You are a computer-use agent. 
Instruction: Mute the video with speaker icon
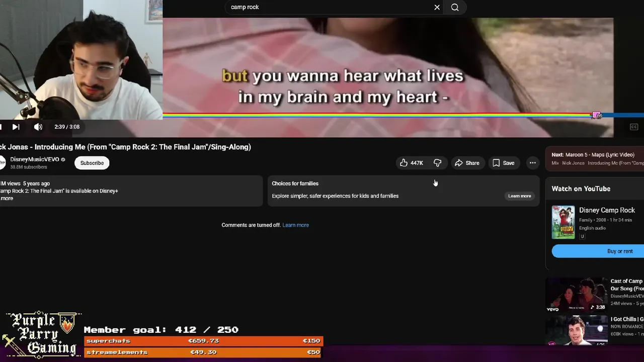[x=38, y=127]
